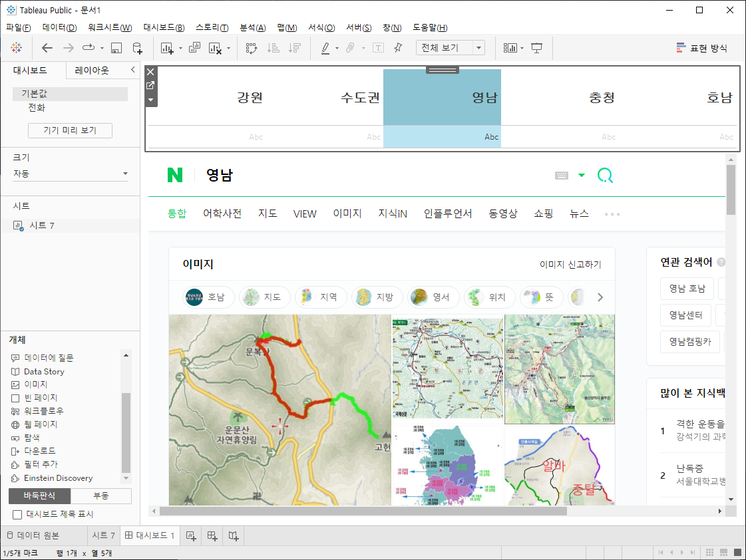Click the new story tab icon at bottom

(x=233, y=536)
